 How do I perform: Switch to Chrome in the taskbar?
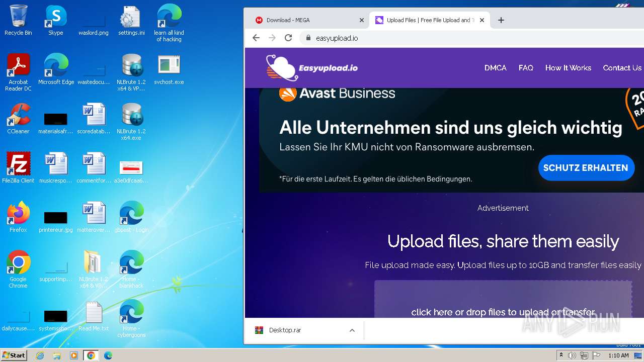tap(91, 355)
